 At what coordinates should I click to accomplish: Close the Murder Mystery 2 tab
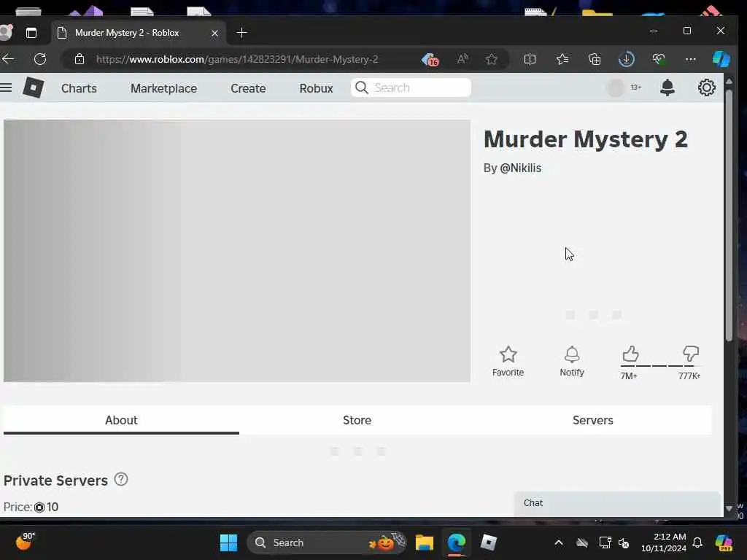(214, 33)
